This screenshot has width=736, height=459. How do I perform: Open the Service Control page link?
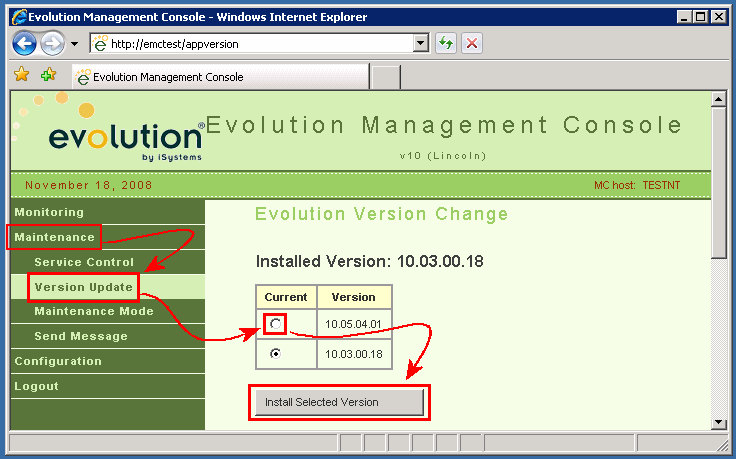84,262
